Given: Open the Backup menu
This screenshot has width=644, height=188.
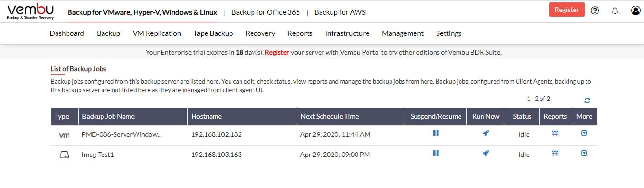Looking at the screenshot, I should tap(108, 33).
